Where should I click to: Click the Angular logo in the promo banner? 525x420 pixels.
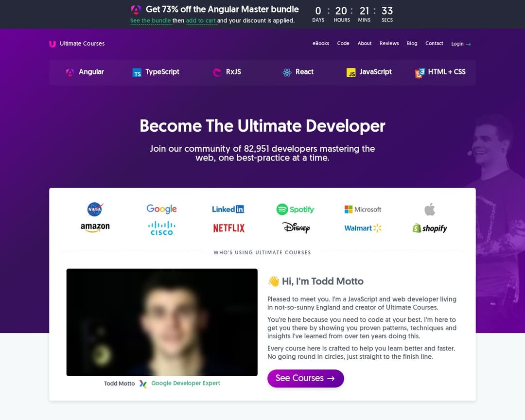tap(136, 9)
